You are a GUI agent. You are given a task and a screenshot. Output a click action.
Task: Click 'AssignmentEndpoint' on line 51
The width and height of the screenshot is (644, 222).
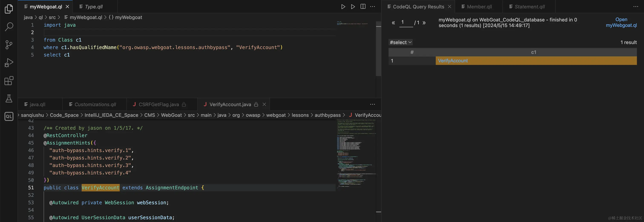(172, 187)
